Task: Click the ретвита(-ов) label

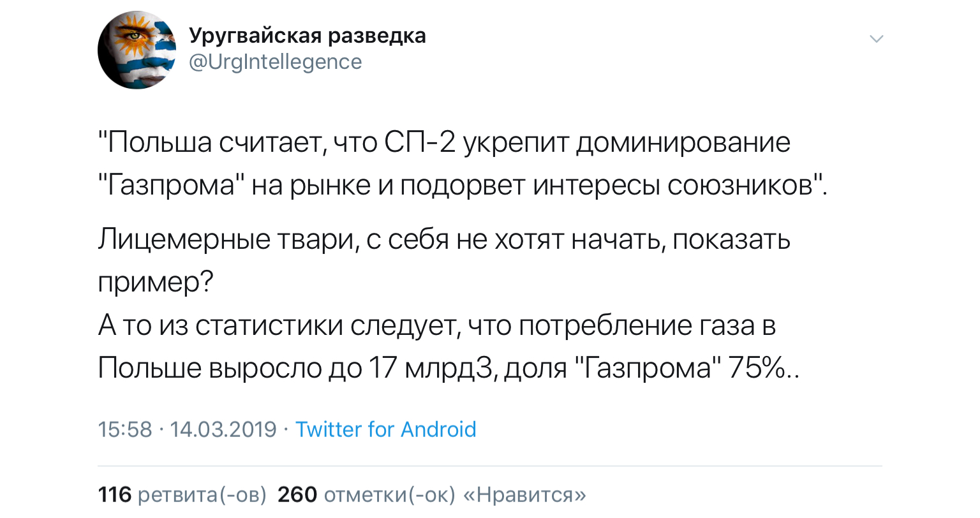Action: 202,494
